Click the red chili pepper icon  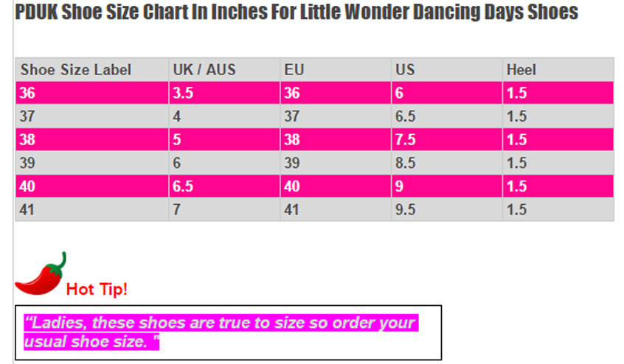point(40,274)
